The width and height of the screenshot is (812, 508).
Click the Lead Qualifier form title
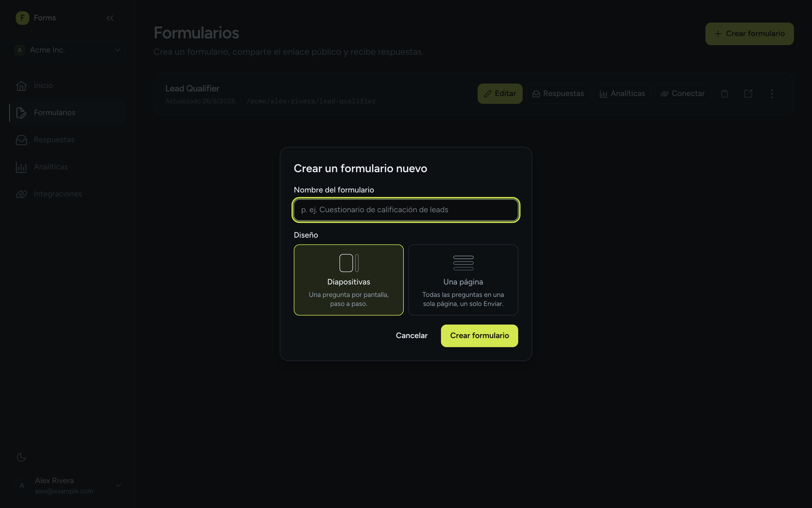point(192,89)
